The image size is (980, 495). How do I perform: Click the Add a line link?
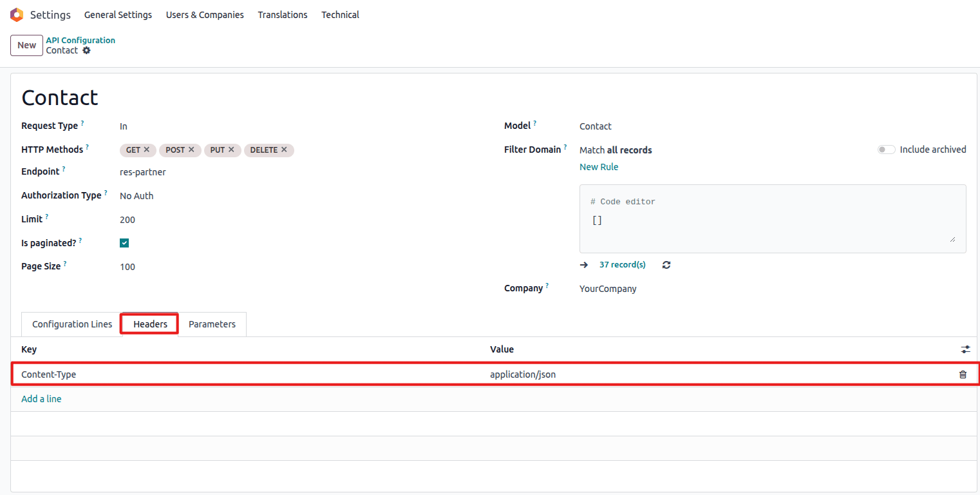pos(41,399)
